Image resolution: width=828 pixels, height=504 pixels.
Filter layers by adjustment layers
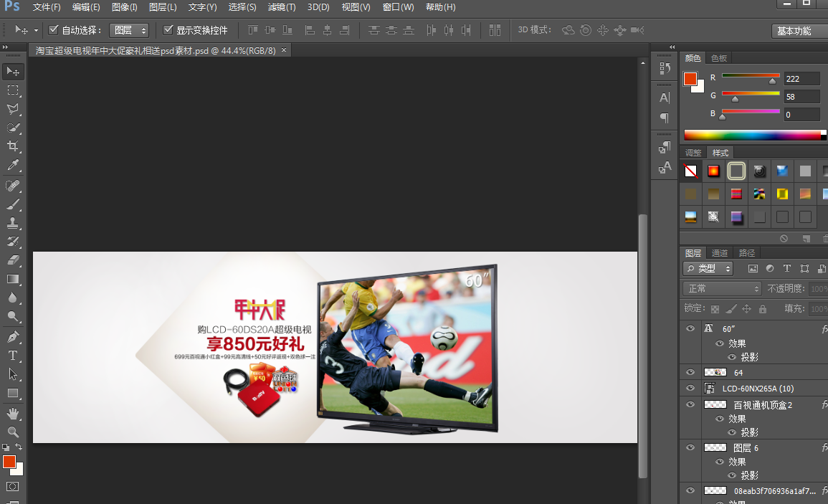pyautogui.click(x=770, y=268)
